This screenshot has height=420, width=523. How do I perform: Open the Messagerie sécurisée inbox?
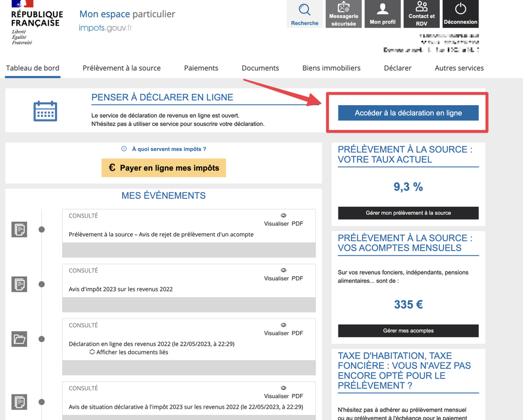[344, 14]
